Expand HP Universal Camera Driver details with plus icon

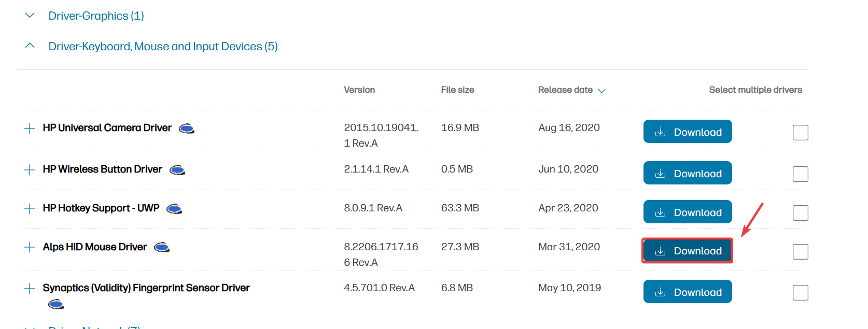point(30,128)
